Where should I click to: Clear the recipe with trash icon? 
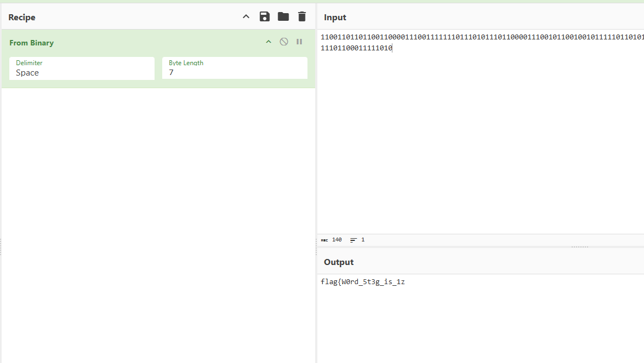coord(302,17)
